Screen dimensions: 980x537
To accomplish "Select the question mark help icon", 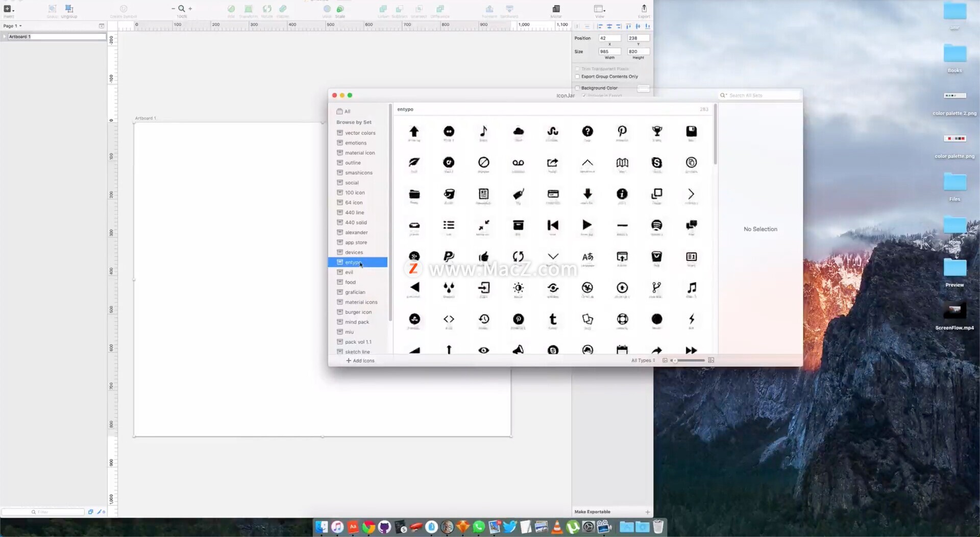I will click(587, 131).
